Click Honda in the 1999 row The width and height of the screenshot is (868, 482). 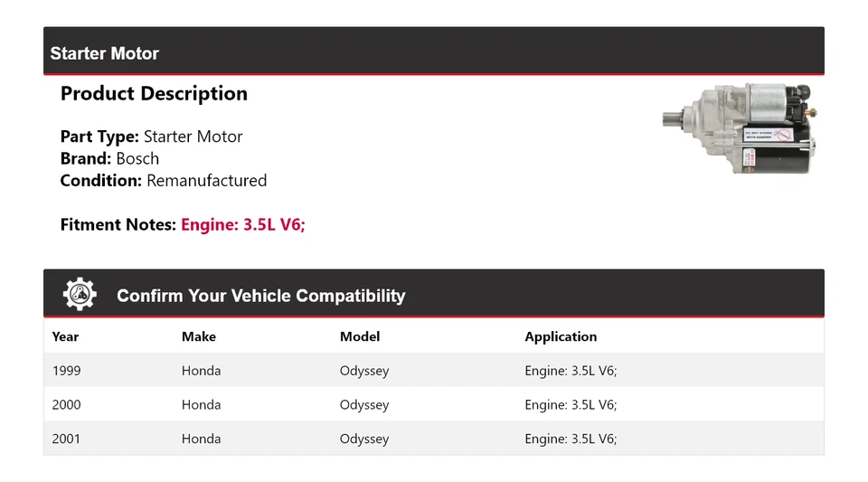(x=201, y=371)
